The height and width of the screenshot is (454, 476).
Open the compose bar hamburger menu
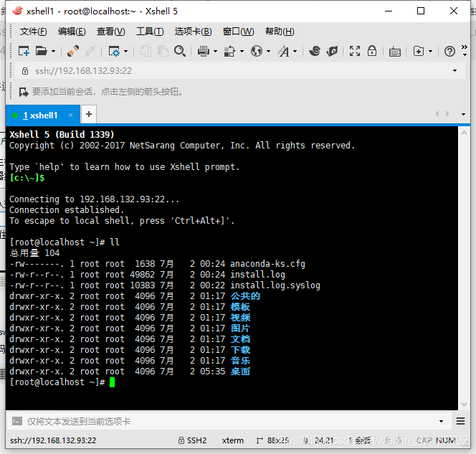[x=460, y=421]
